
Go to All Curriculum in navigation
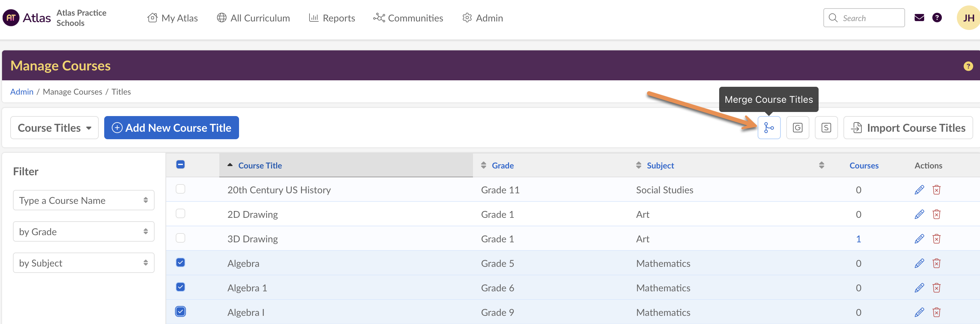[253, 18]
